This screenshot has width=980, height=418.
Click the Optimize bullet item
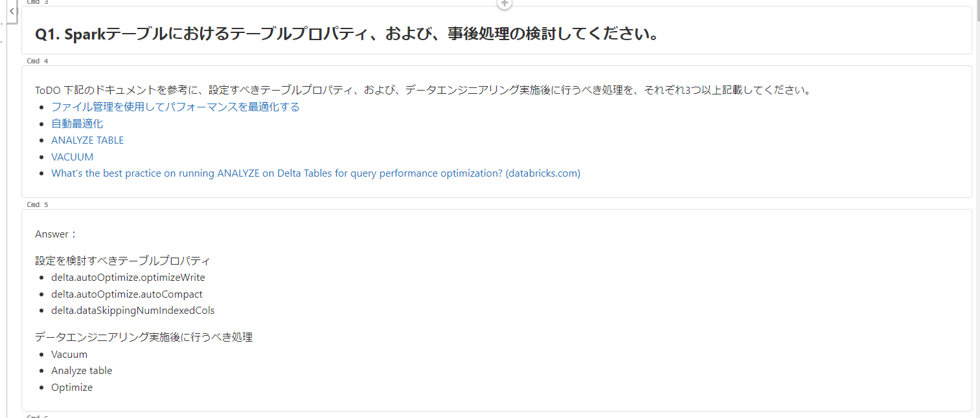71,387
